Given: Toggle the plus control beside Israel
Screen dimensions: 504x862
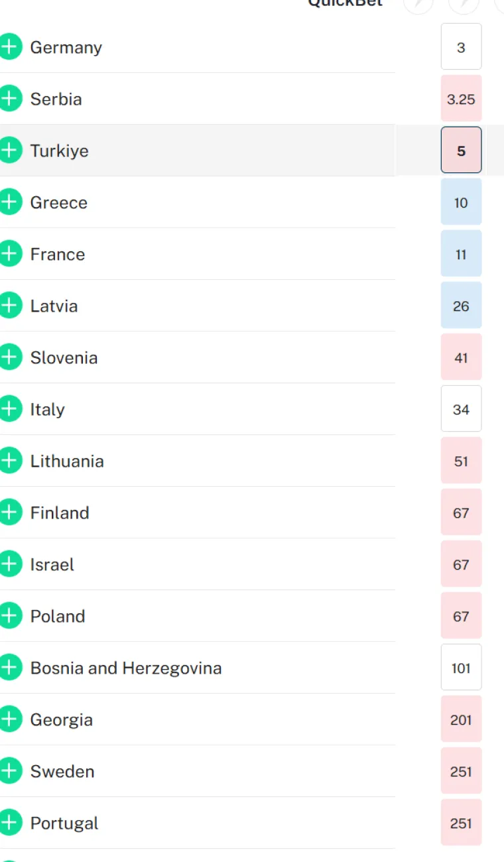Looking at the screenshot, I should click(11, 564).
